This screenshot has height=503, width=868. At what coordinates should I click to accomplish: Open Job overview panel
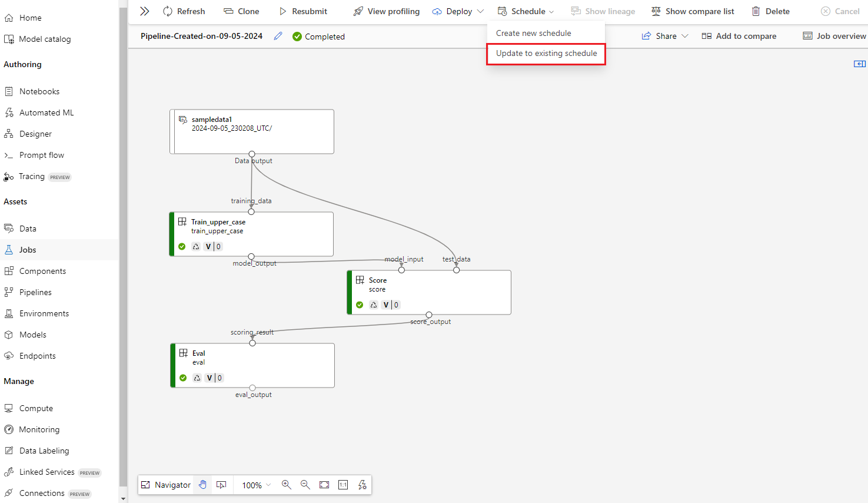(x=834, y=36)
